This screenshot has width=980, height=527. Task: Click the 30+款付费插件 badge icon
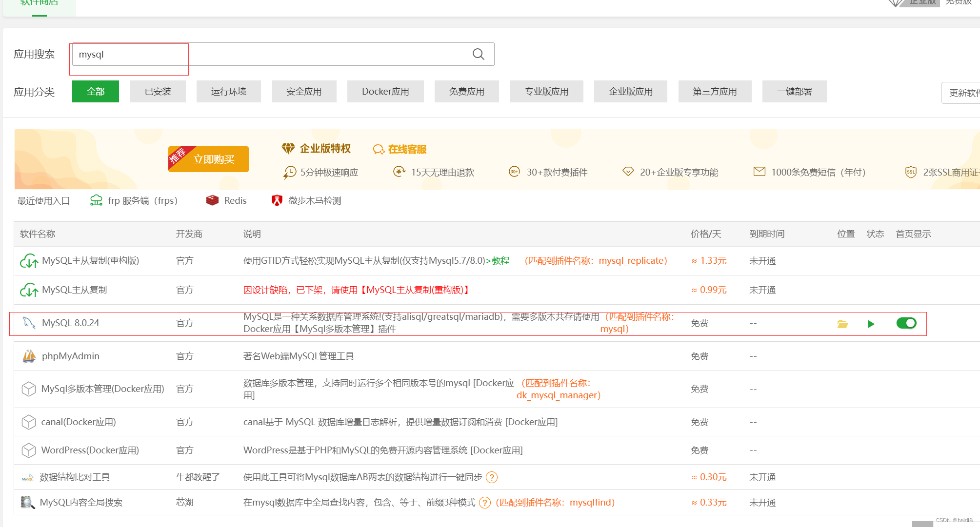pyautogui.click(x=514, y=172)
